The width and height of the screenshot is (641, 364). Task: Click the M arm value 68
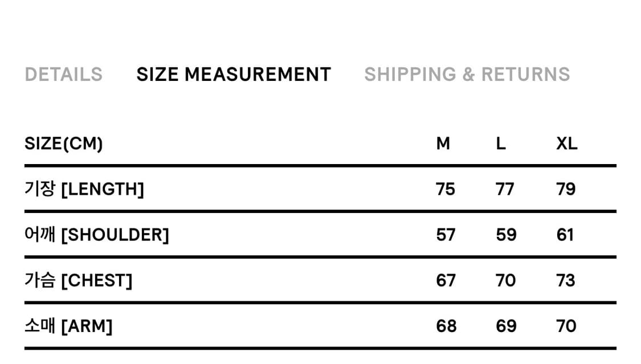point(446,326)
